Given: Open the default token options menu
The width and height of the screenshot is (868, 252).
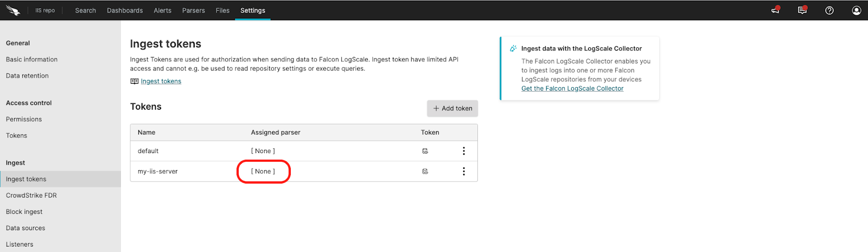Looking at the screenshot, I should (464, 151).
